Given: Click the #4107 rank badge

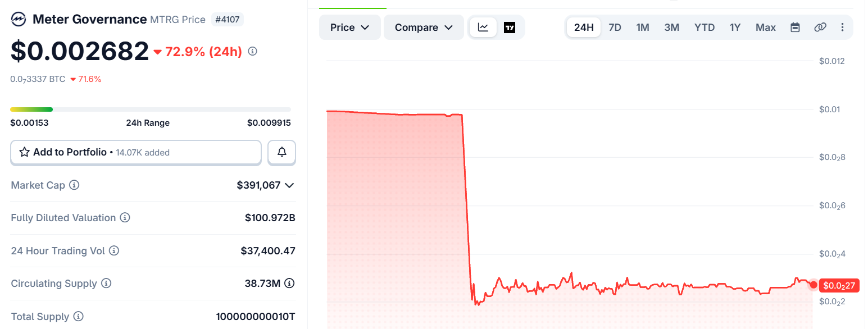Looking at the screenshot, I should [x=227, y=20].
